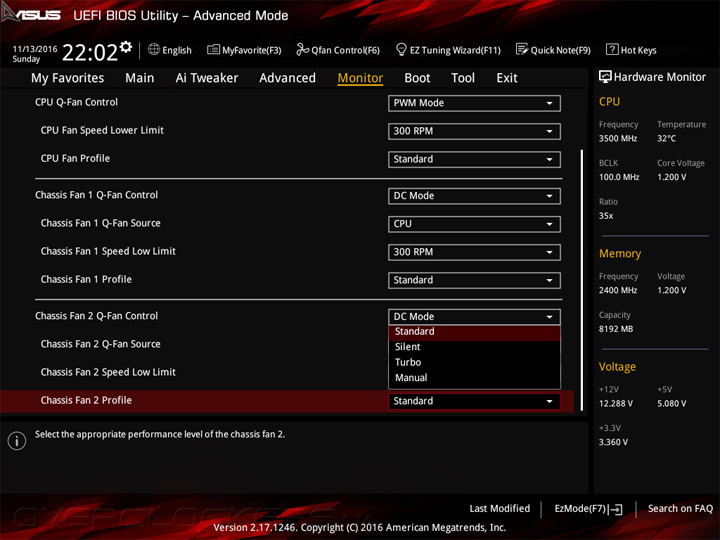The height and width of the screenshot is (540, 720).
Task: Switch to the Advanced tab
Action: (x=287, y=78)
